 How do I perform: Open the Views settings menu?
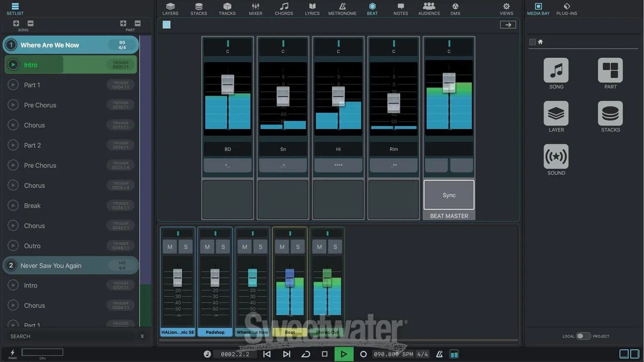pos(506,9)
